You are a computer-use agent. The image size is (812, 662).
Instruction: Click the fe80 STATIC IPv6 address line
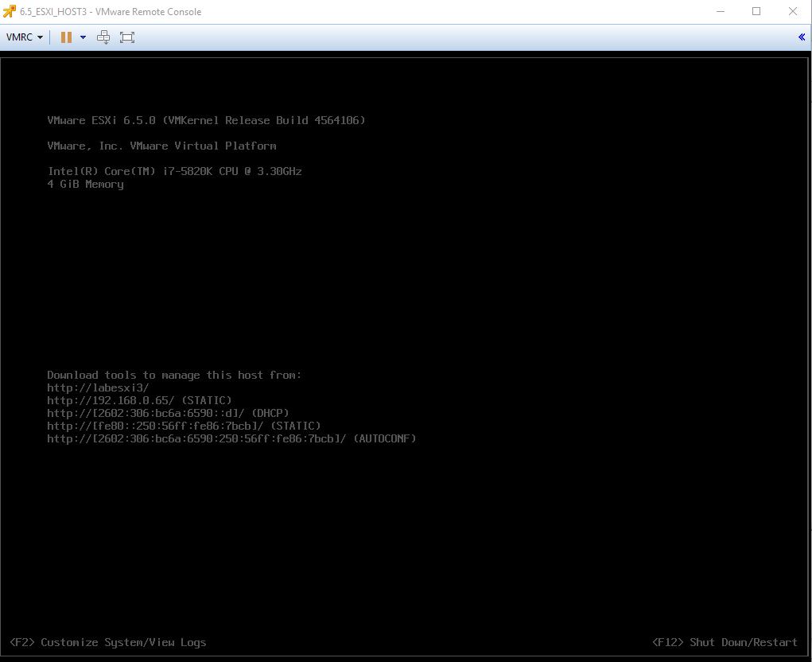pyautogui.click(x=184, y=426)
